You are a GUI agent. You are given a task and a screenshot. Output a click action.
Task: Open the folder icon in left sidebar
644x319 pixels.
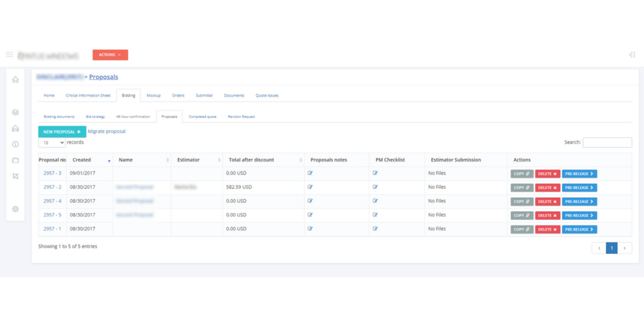click(15, 160)
